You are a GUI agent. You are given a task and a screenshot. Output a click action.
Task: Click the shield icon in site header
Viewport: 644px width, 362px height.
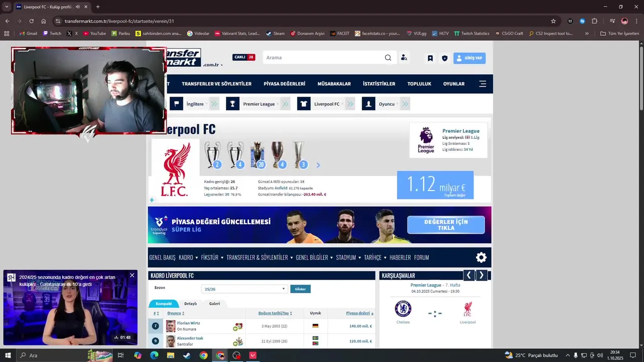(445, 58)
